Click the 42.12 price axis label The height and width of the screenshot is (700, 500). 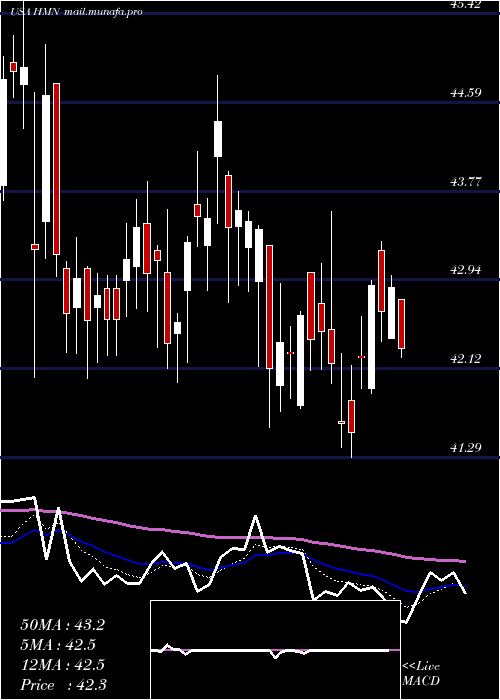(468, 358)
